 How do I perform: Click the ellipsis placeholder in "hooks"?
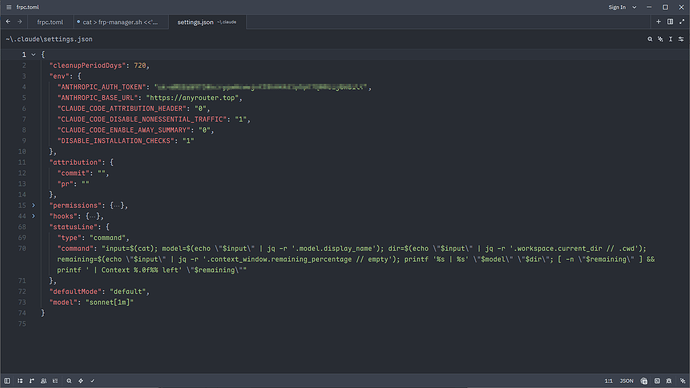(92, 216)
